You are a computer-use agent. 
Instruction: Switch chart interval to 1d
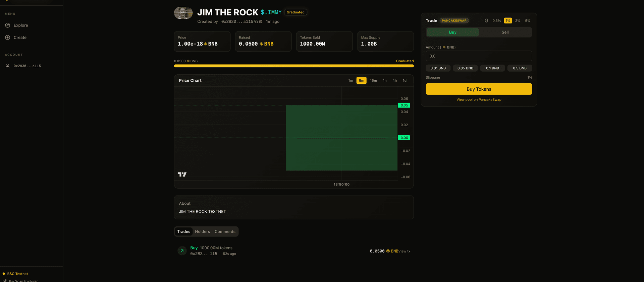405,81
